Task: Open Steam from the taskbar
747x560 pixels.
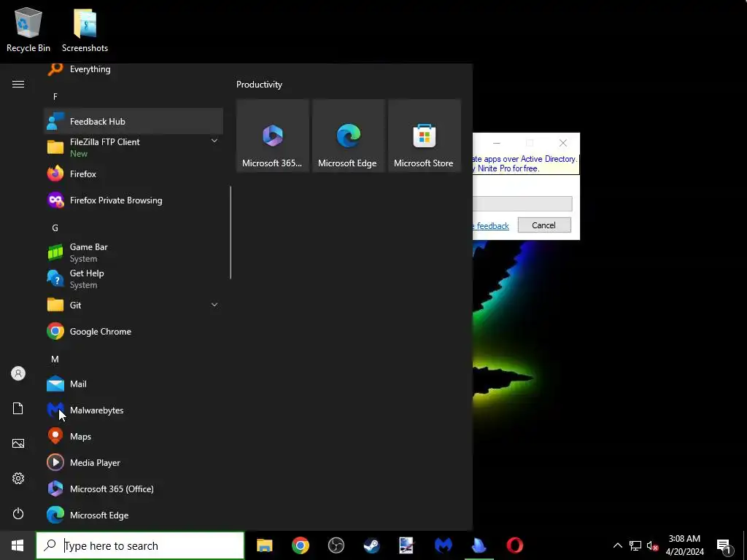Action: coord(371,545)
